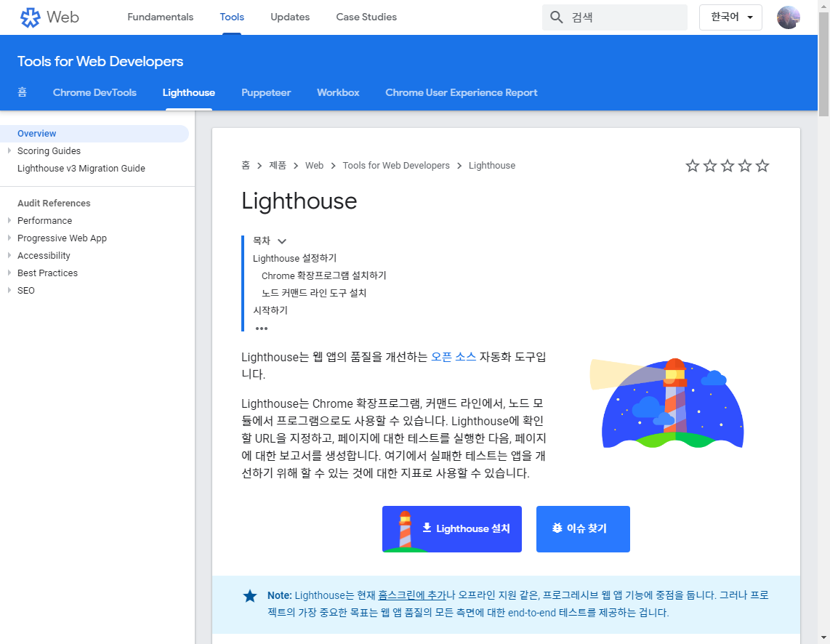Switch to the Workbox tab
The image size is (830, 644).
[x=338, y=92]
